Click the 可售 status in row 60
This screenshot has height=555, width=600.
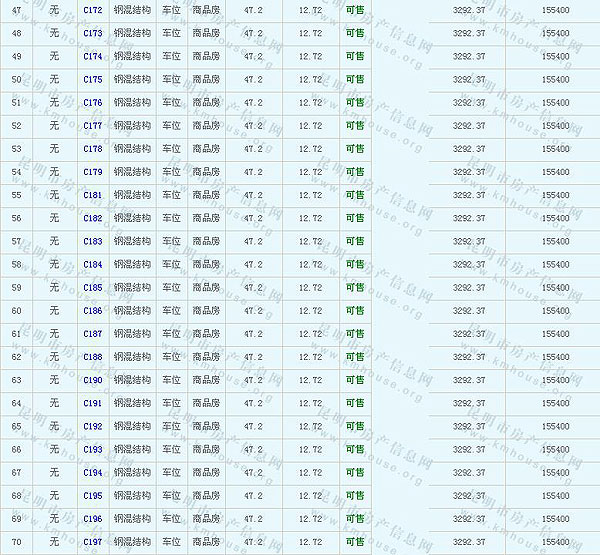[x=354, y=311]
